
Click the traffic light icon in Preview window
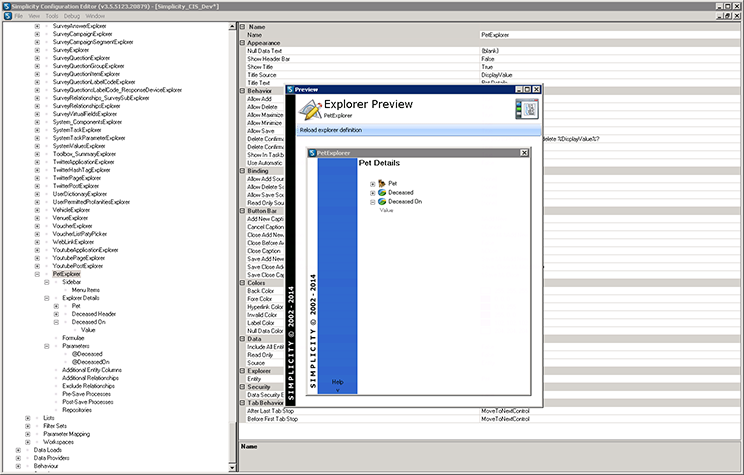[x=527, y=109]
